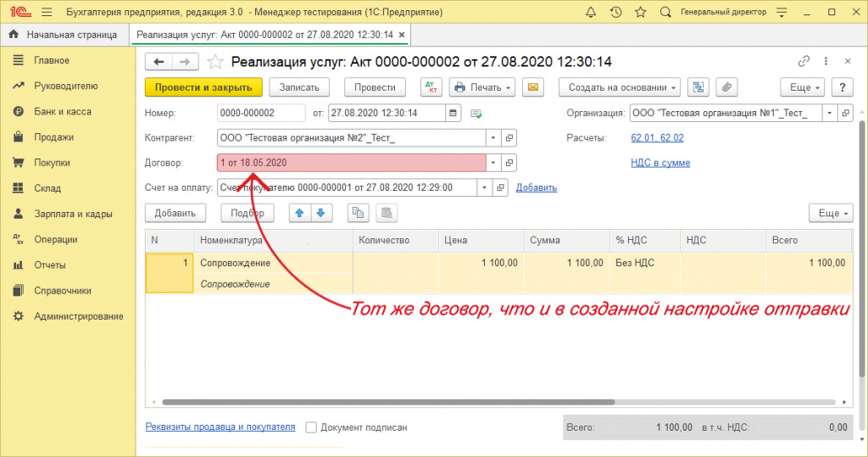Viewport: 868px width, 457px height.
Task: Expand Контрагент dropdown list
Action: click(x=493, y=138)
